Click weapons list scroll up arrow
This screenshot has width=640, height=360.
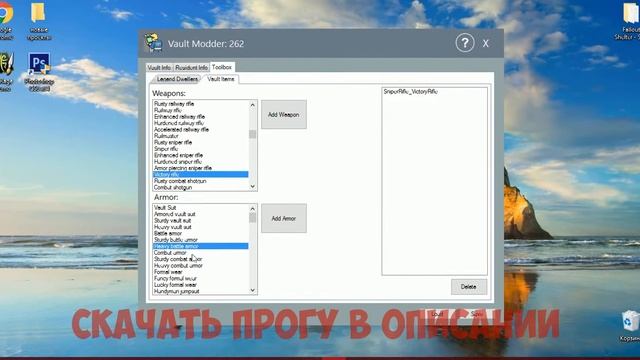(x=252, y=105)
